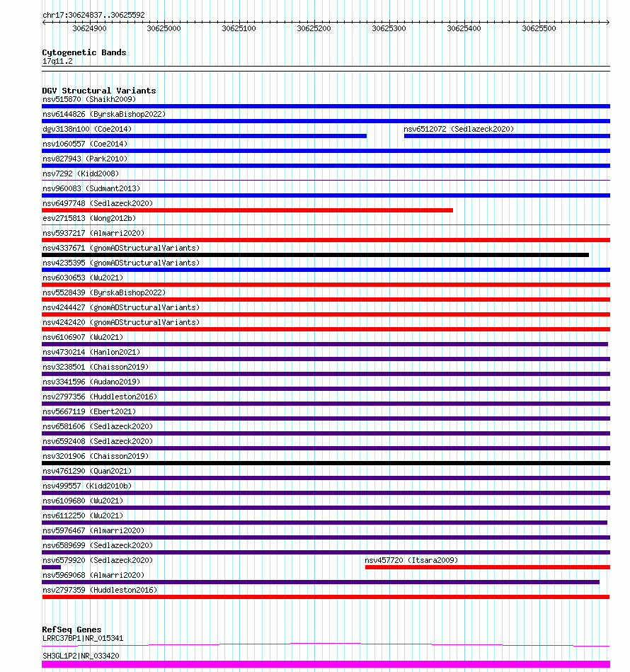Click the Cytogenetic Bands track title
The height and width of the screenshot is (672, 630).
pyautogui.click(x=84, y=52)
